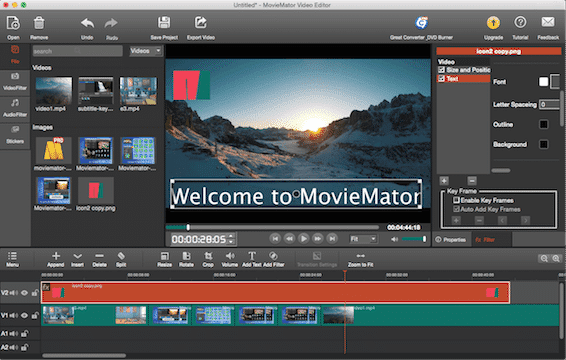Select the Crop tool
The image size is (566, 360).
(x=208, y=256)
